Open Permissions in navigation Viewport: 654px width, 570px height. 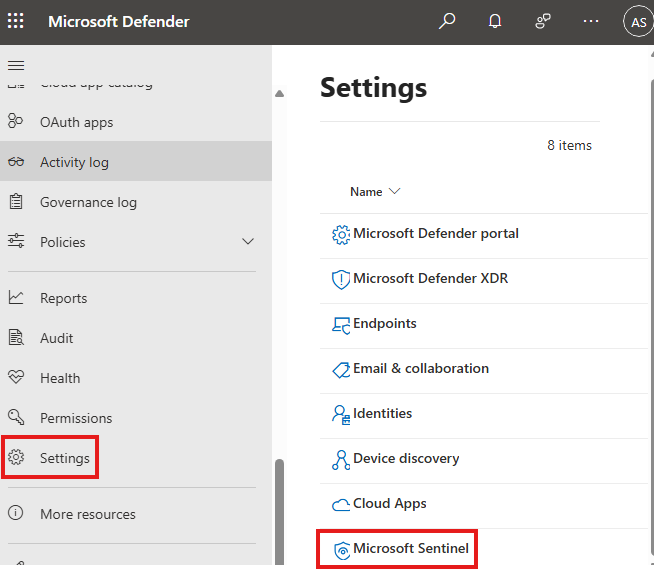pyautogui.click(x=76, y=418)
